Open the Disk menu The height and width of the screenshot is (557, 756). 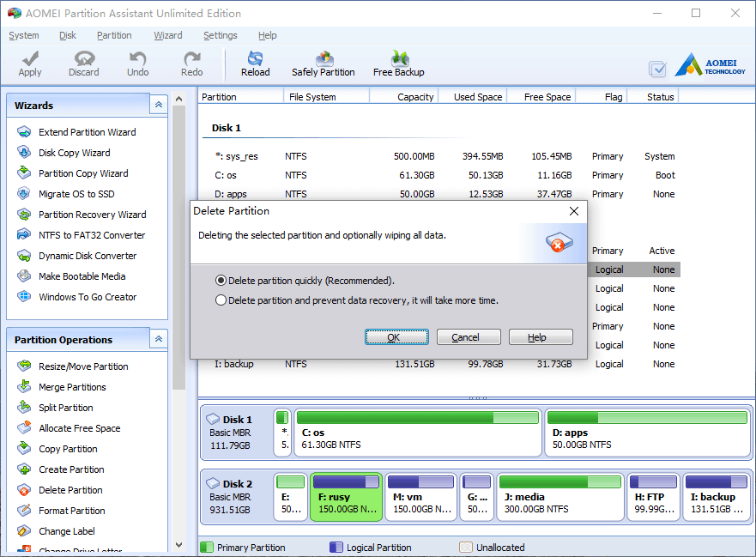coord(68,35)
